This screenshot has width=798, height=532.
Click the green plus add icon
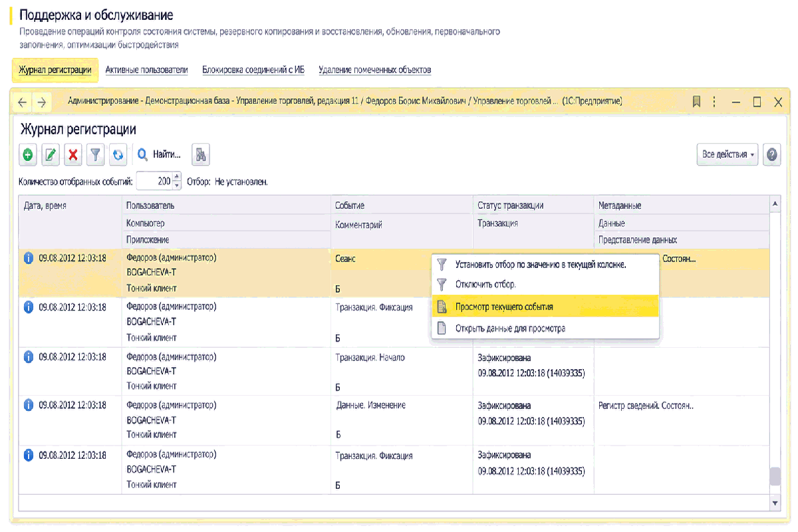pos(29,154)
